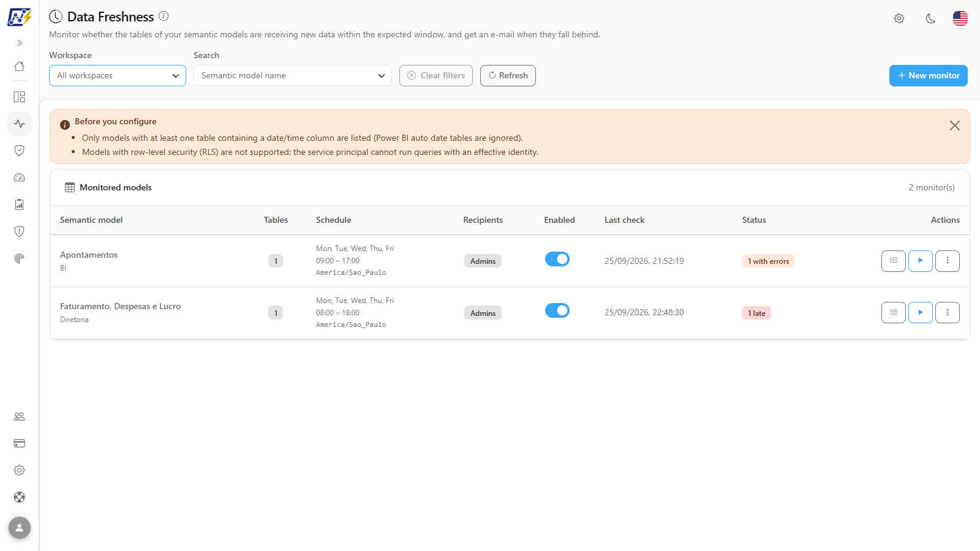Open the Home icon in the sidebar
This screenshot has width=980, height=551.
(20, 66)
